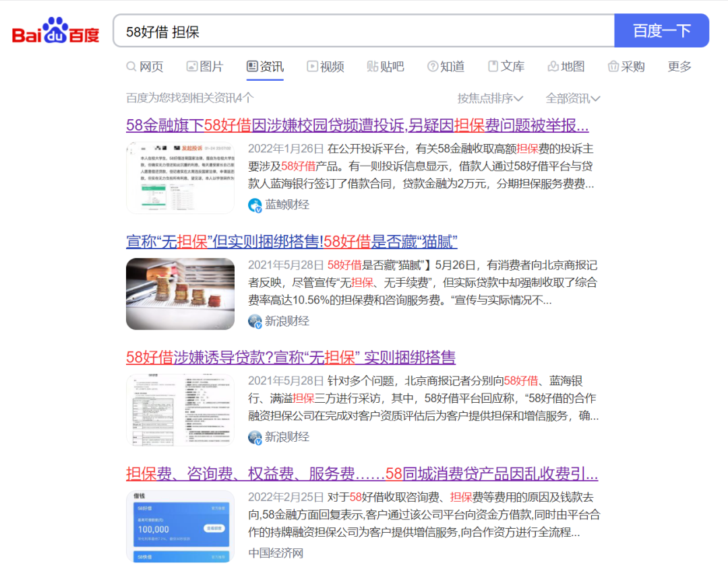Click the 新浪财经 avatar under 涉嫌诱导贷款 result
Screen dimensions: 728x588
coord(255,437)
